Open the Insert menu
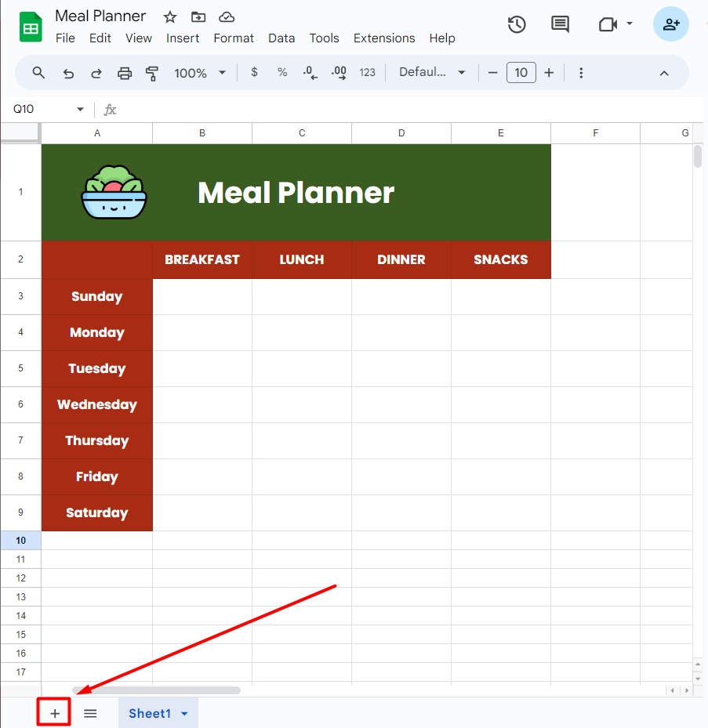Viewport: 708px width, 728px height. point(183,38)
